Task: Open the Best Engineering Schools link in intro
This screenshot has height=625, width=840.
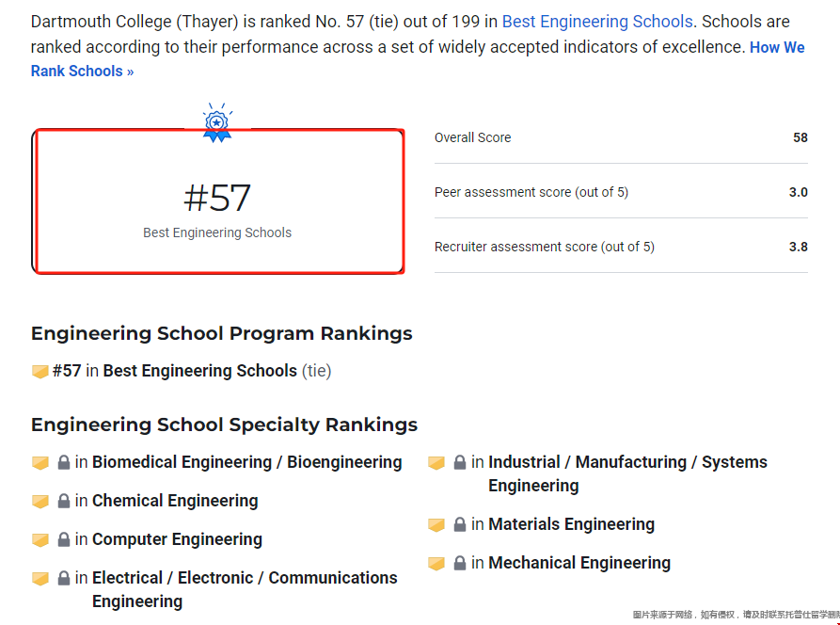Action: (597, 22)
